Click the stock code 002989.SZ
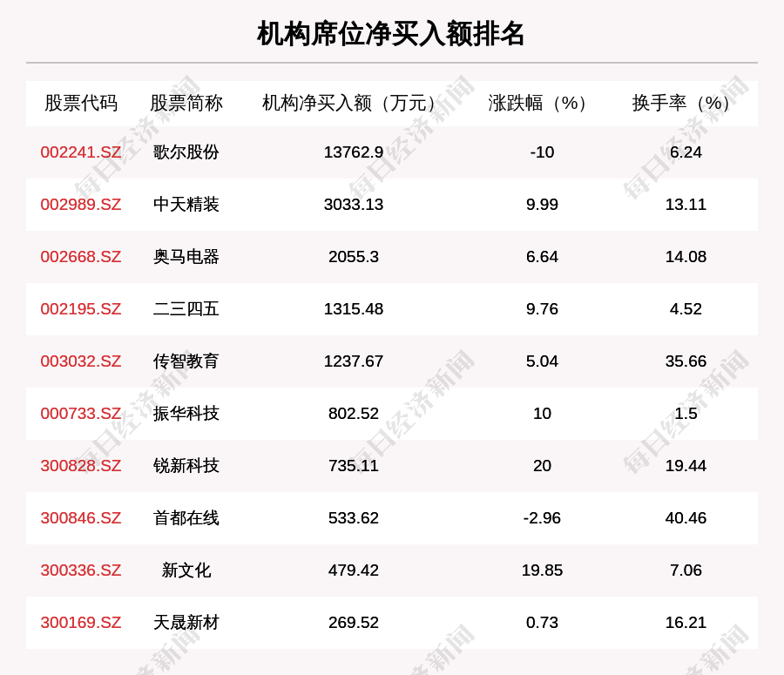 tap(80, 205)
